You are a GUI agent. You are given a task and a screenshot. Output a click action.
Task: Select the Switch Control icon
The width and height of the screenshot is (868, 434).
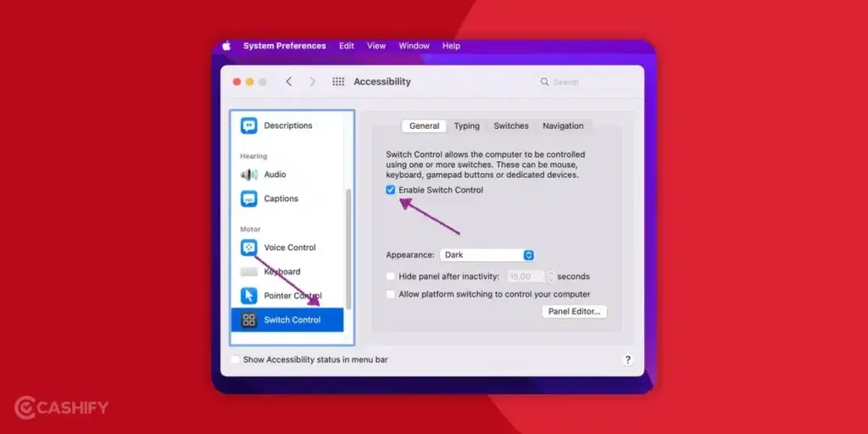click(248, 320)
